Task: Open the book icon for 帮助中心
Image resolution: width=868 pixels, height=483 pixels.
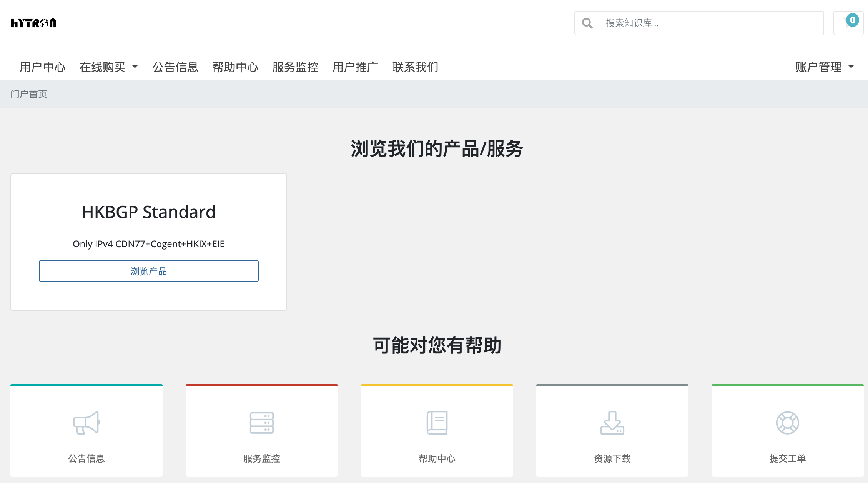Action: (437, 423)
